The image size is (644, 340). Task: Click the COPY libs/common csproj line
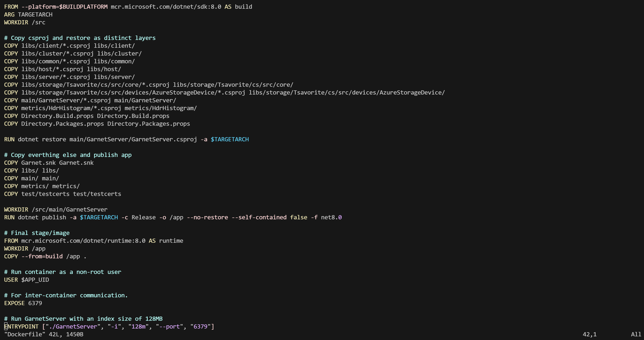pyautogui.click(x=70, y=61)
